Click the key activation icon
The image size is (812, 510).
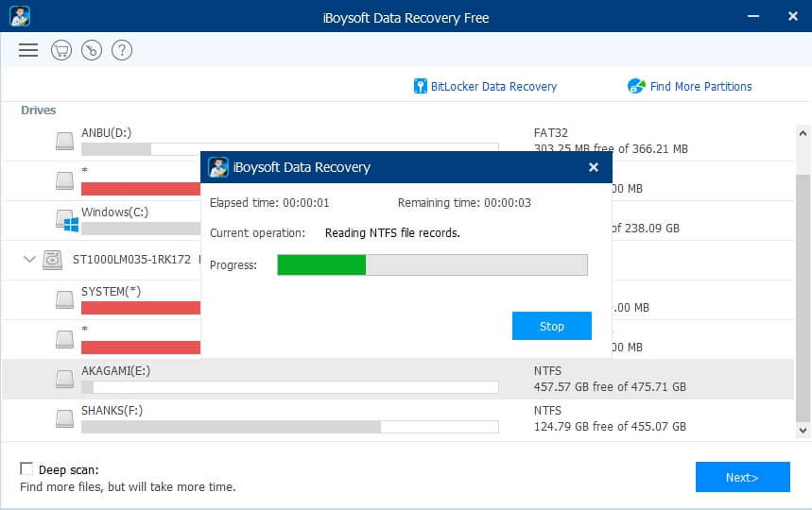92,50
